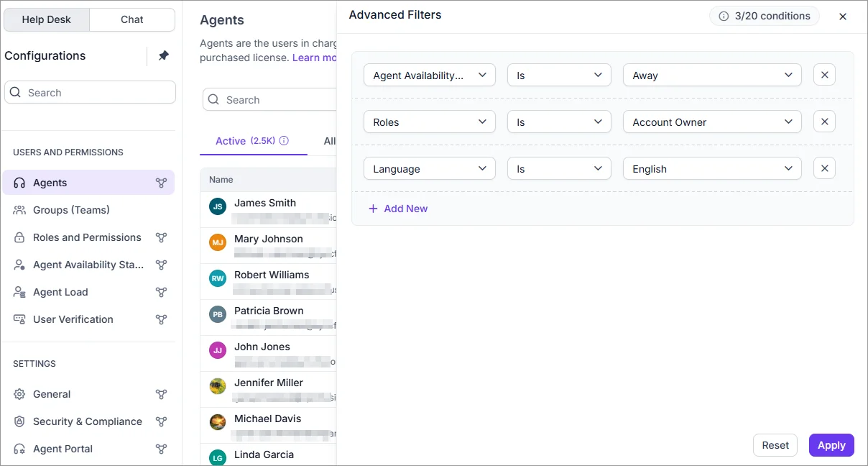Open User Verification settings
Viewport: 868px width, 466px height.
point(73,319)
